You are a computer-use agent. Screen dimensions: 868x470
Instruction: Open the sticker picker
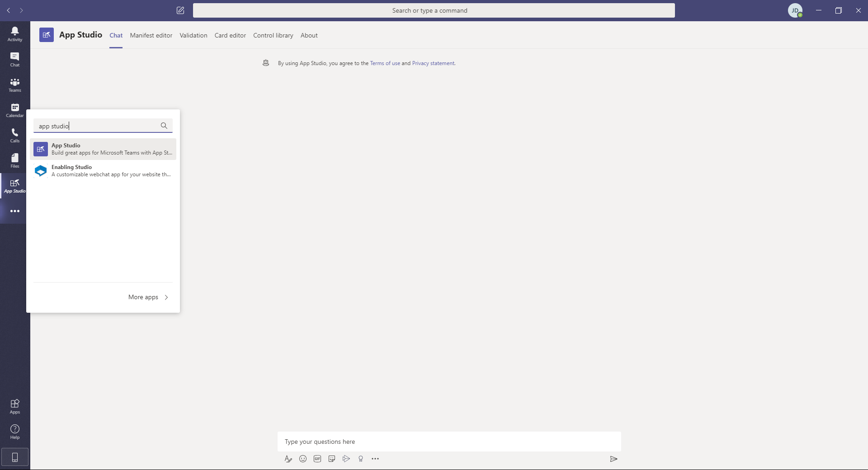tap(332, 459)
